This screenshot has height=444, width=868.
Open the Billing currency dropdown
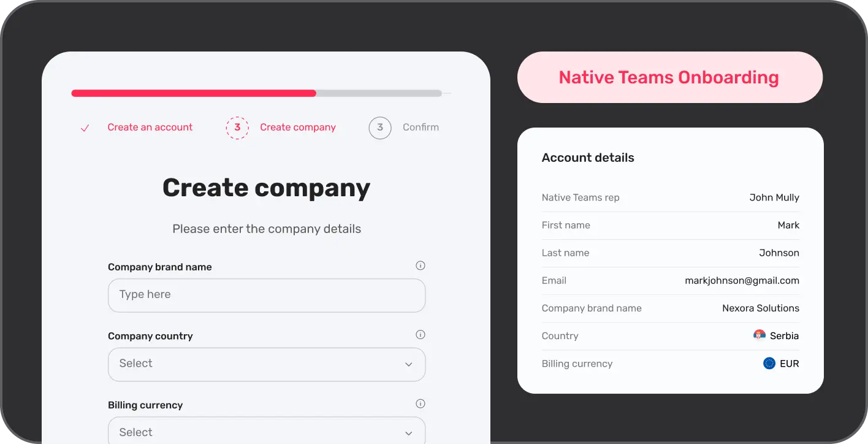point(266,432)
